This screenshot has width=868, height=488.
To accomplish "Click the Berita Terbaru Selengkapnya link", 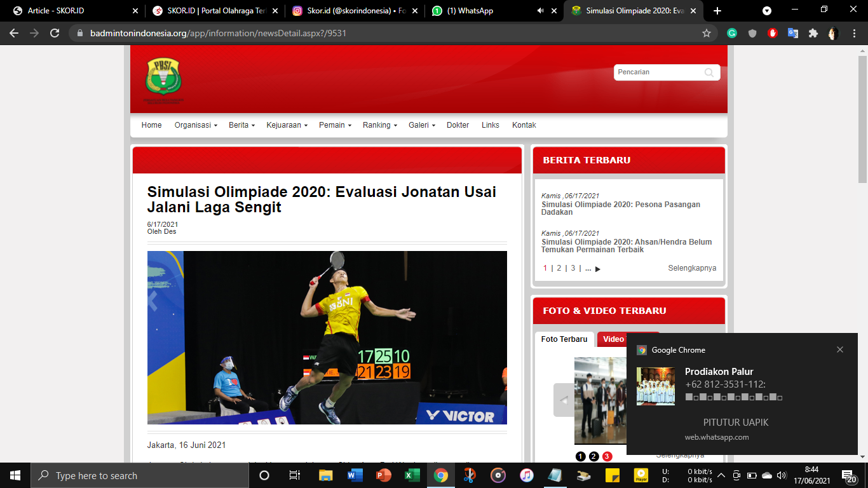I will [692, 268].
